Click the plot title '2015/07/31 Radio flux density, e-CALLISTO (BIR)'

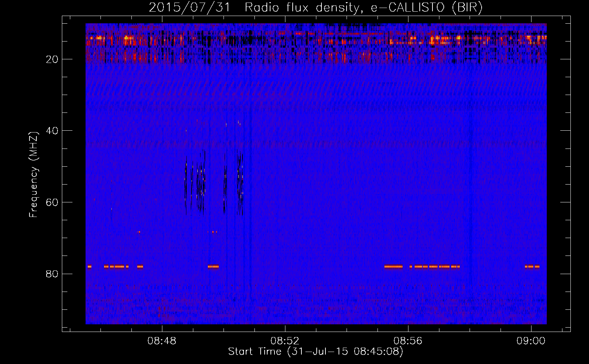316,7
